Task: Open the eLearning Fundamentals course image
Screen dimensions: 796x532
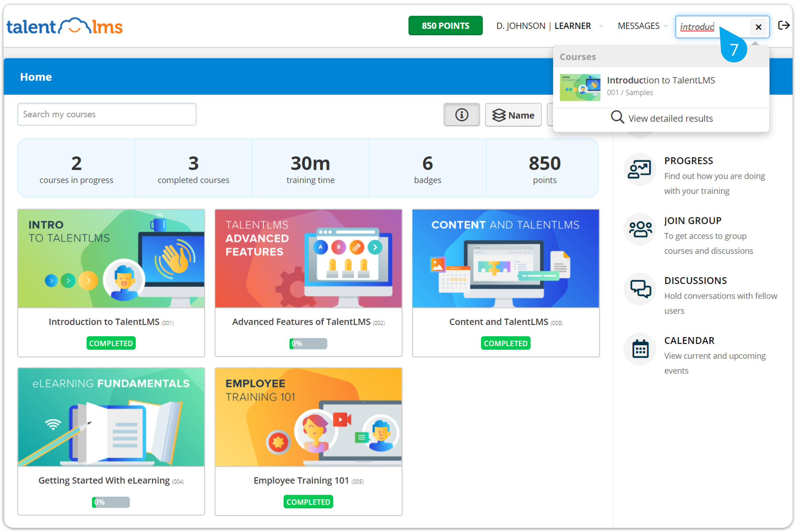Action: (x=111, y=417)
